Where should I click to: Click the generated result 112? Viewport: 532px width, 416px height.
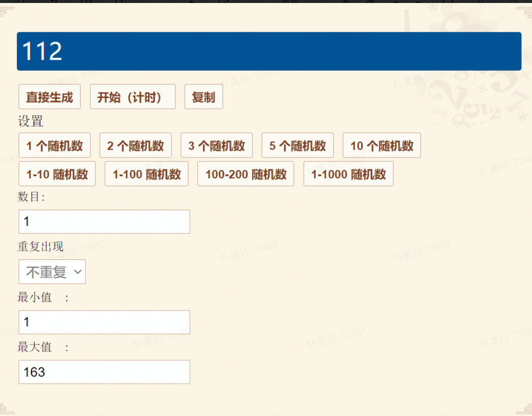(x=42, y=51)
